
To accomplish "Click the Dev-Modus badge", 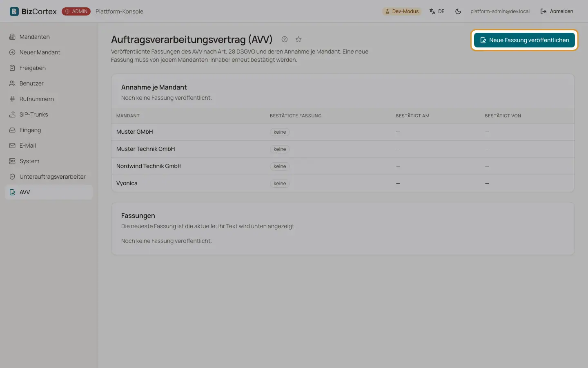I will (402, 11).
